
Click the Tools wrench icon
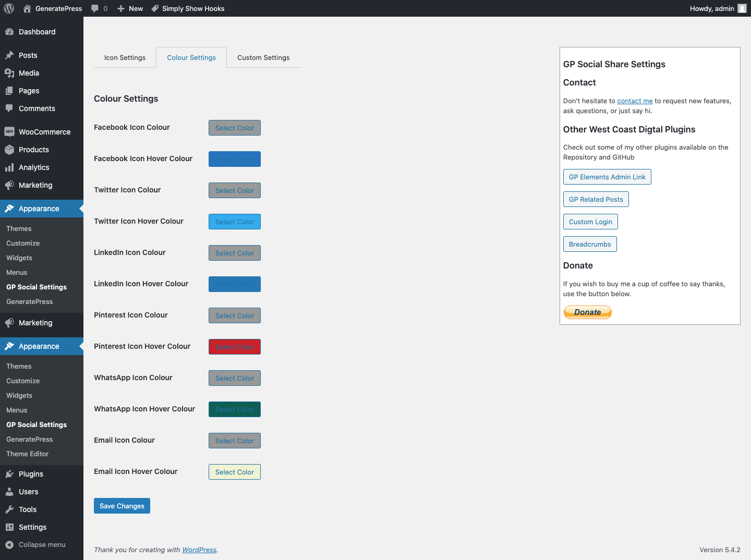tap(9, 509)
